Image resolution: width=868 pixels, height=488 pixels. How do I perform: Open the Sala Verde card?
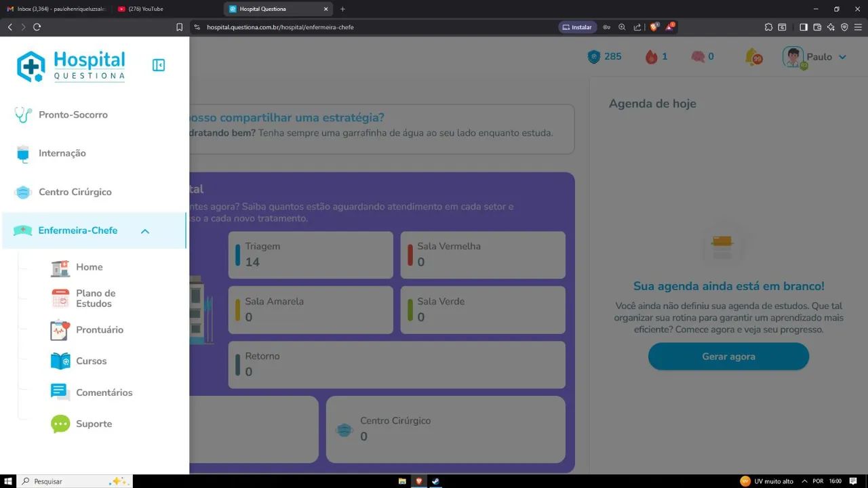tap(483, 310)
